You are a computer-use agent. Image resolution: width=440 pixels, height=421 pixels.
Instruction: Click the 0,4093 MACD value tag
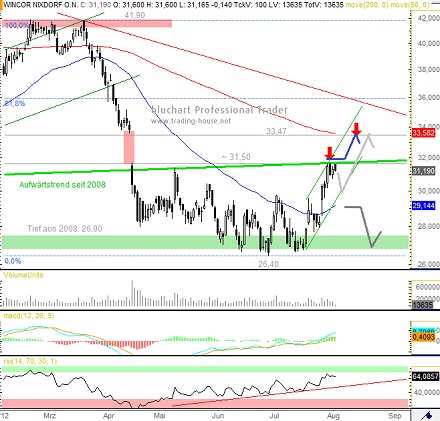[423, 337]
